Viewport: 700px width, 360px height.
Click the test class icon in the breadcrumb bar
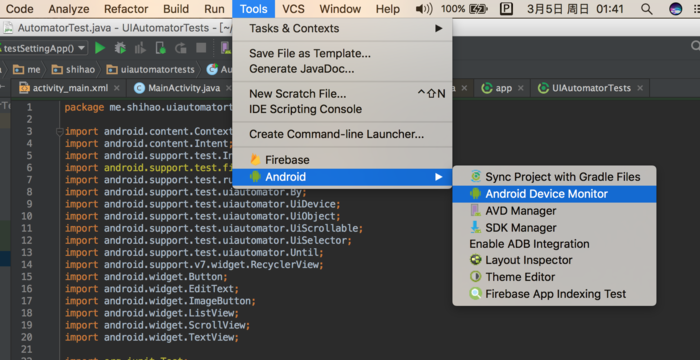[212, 69]
